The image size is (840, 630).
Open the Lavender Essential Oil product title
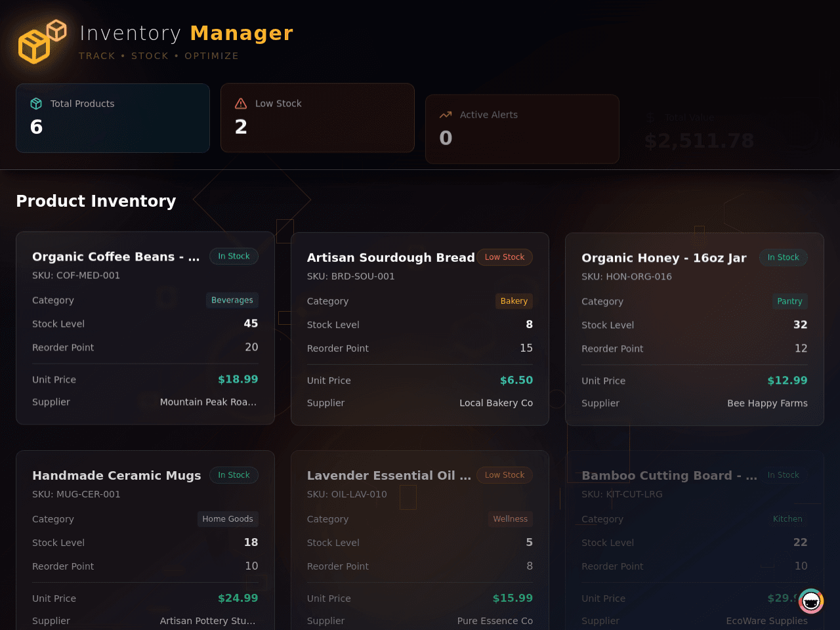pos(388,476)
